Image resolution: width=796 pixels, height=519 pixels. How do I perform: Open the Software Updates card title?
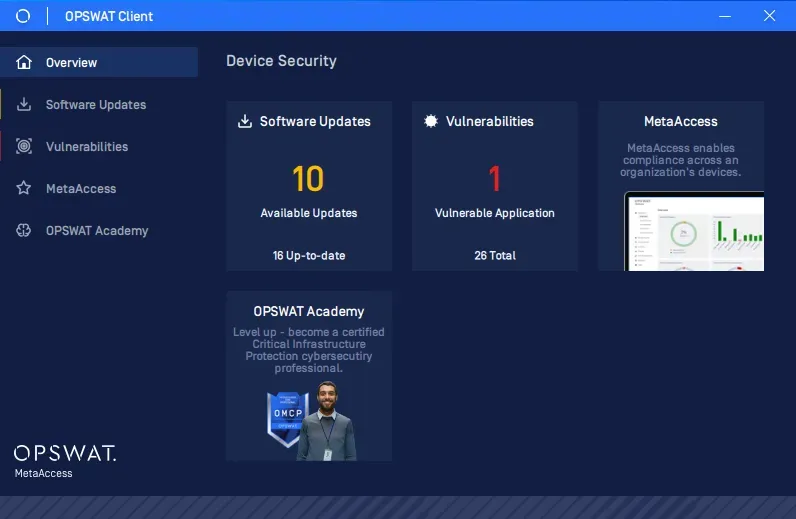pyautogui.click(x=315, y=121)
